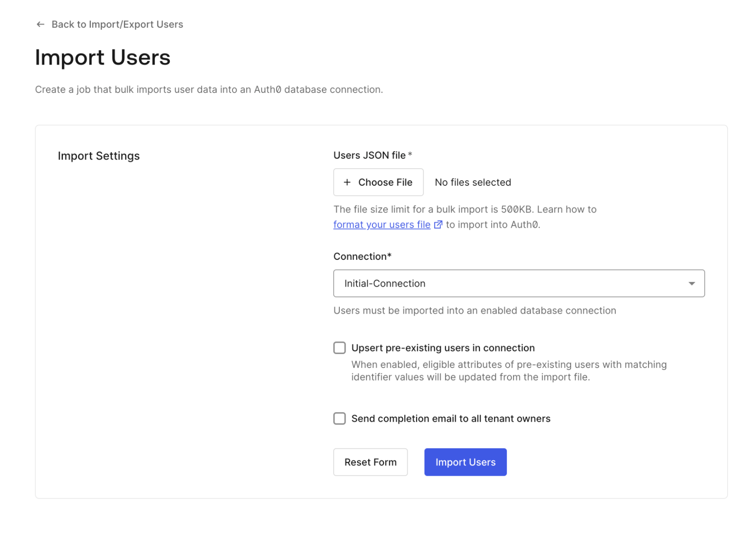756x546 pixels.
Task: Click the enabled database connection helper text
Action: pos(474,310)
